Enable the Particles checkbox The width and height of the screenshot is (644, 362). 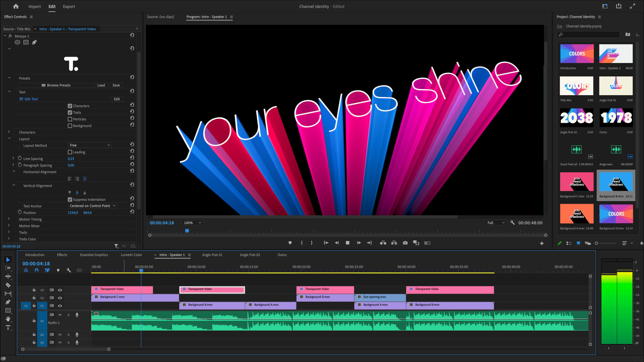click(x=70, y=119)
